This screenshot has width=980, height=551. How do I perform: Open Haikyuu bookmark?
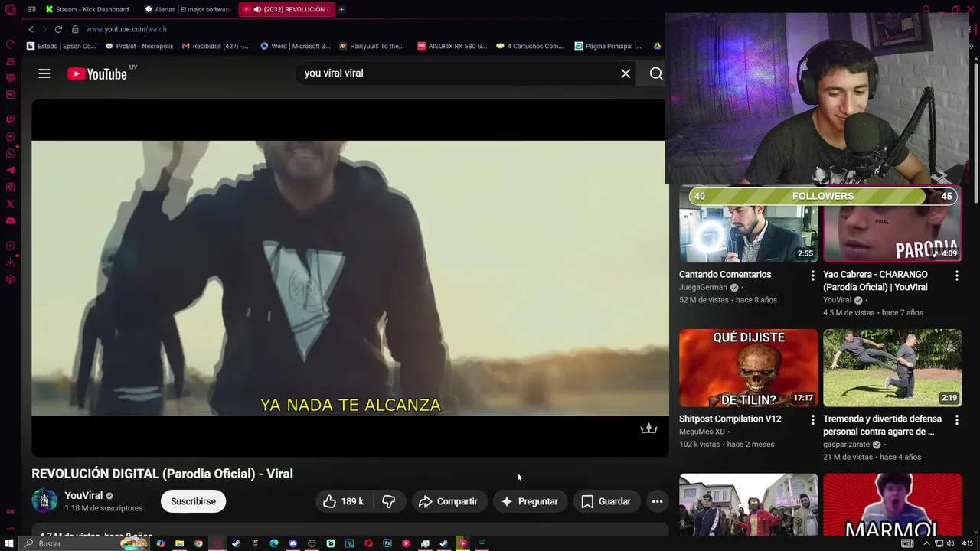click(371, 46)
